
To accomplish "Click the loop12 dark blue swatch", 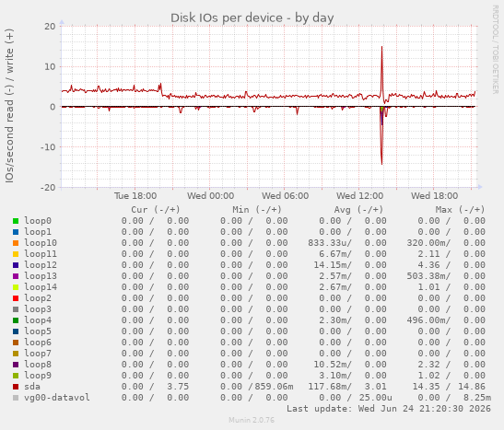I will (x=16, y=265).
